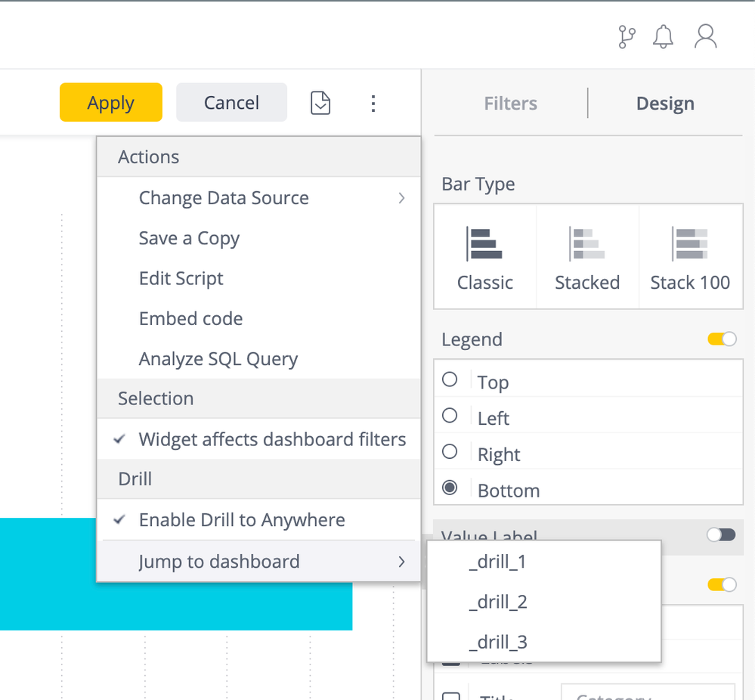Open the git branch icon in header

click(x=627, y=36)
